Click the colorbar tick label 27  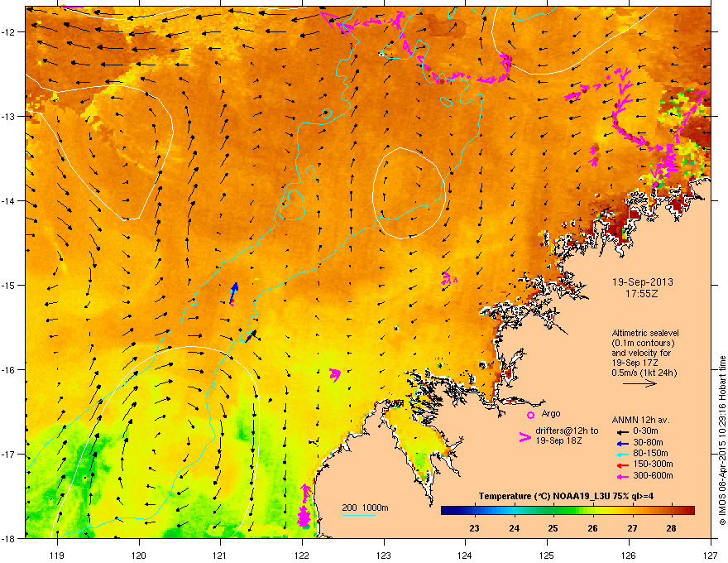click(632, 528)
